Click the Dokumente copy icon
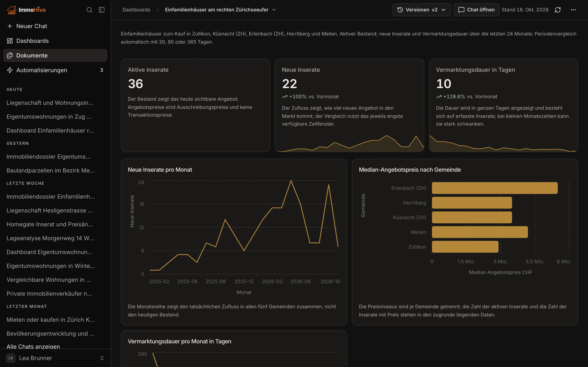 coord(10,55)
